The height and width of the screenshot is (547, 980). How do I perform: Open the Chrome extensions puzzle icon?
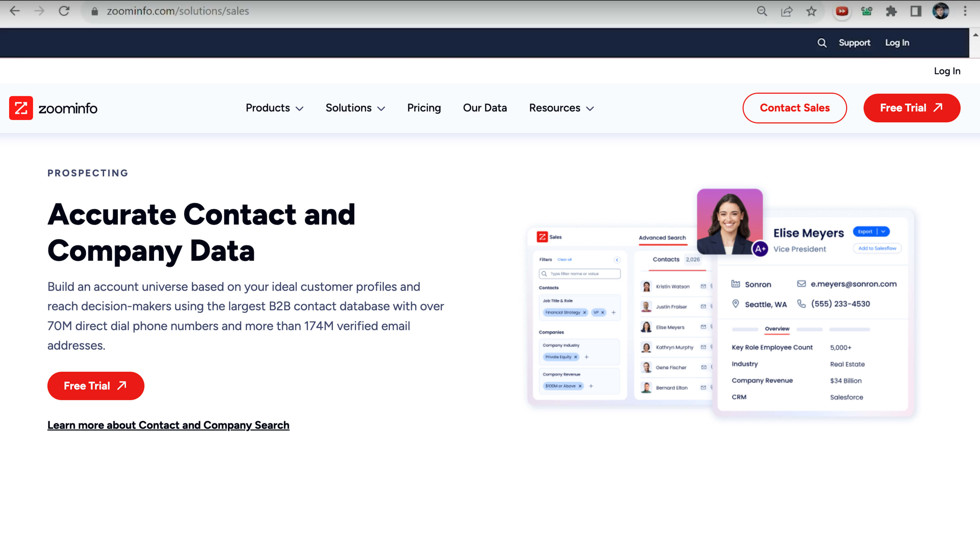(x=891, y=11)
